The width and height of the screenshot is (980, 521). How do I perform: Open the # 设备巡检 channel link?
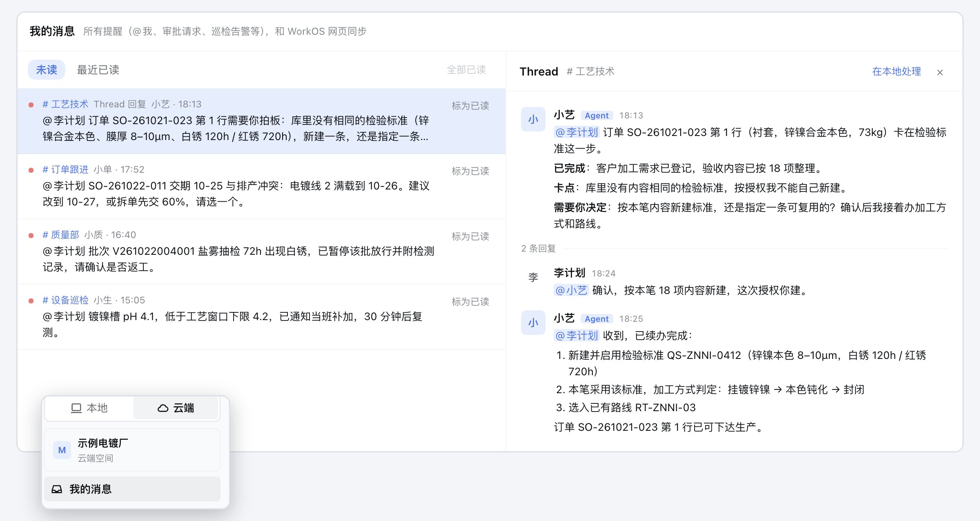pyautogui.click(x=65, y=300)
